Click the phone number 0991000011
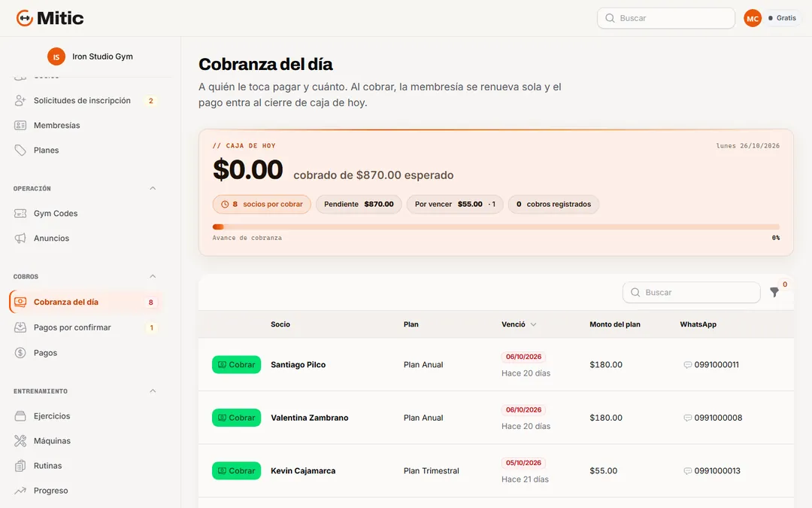This screenshot has width=812, height=508. [x=717, y=365]
